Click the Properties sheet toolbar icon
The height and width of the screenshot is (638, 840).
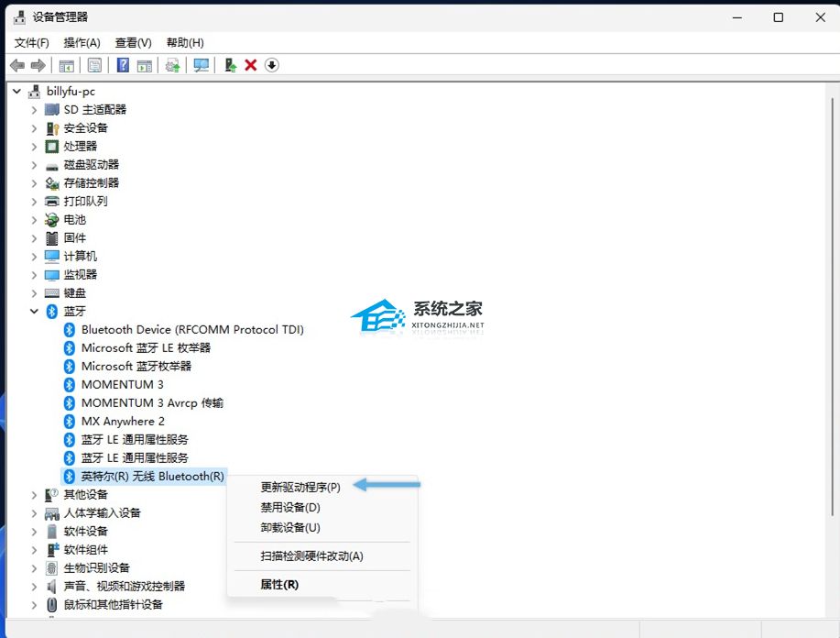(95, 65)
